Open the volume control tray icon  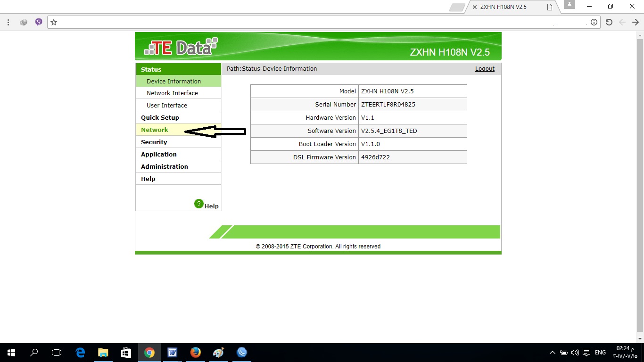click(575, 353)
